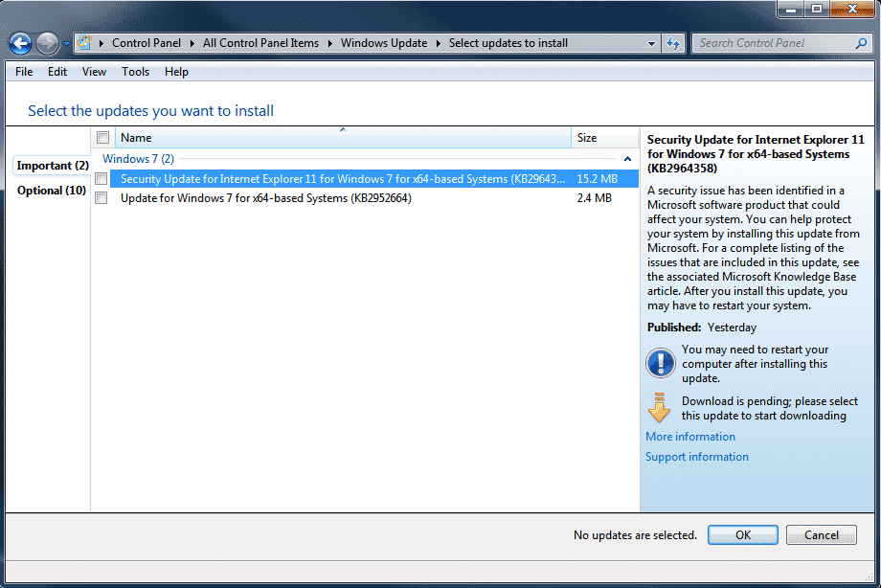
Task: Click the magnifier search icon
Action: click(x=861, y=43)
